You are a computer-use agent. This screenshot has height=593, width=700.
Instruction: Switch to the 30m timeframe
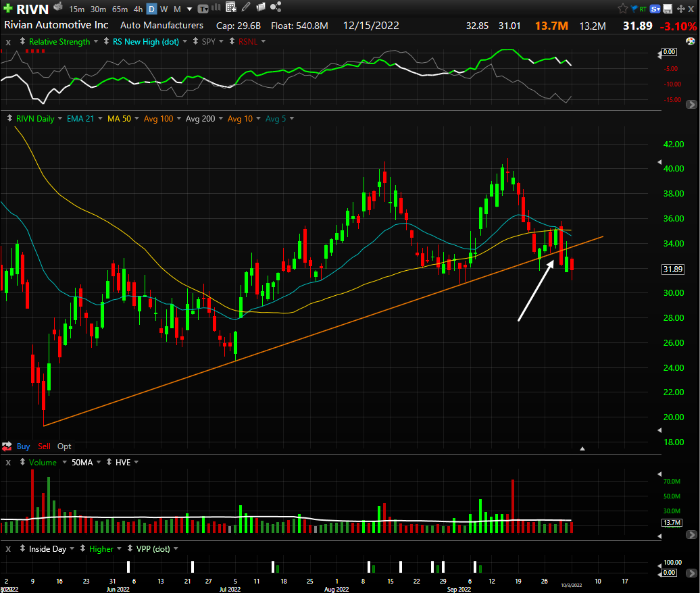tap(98, 9)
